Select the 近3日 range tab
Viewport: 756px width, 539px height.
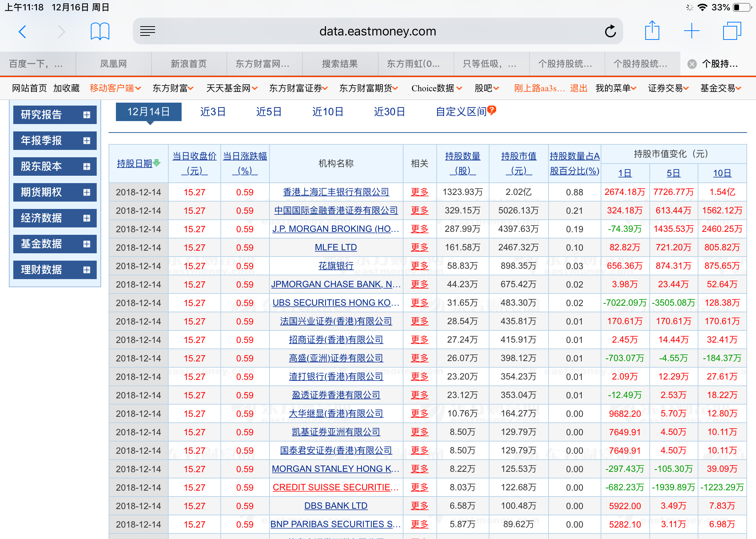click(x=213, y=112)
